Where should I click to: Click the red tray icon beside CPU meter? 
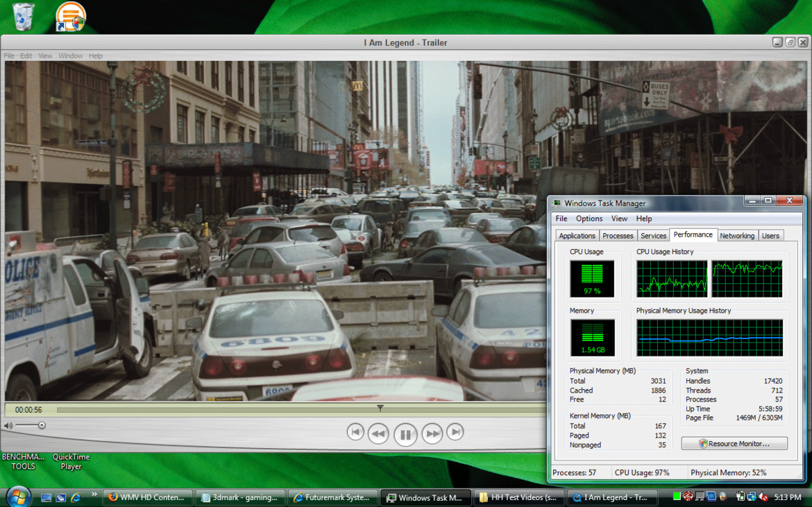[688, 497]
